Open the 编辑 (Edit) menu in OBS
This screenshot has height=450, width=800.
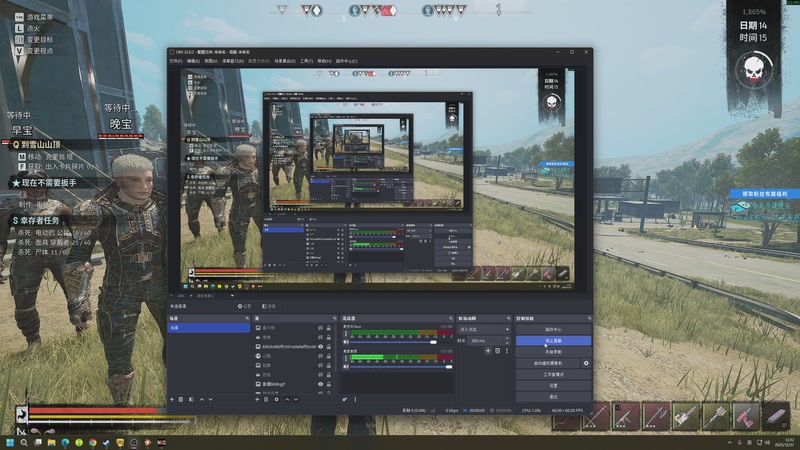[193, 61]
